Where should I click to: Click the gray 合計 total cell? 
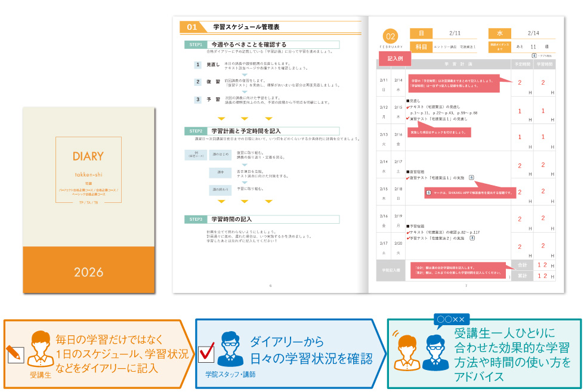(522, 265)
